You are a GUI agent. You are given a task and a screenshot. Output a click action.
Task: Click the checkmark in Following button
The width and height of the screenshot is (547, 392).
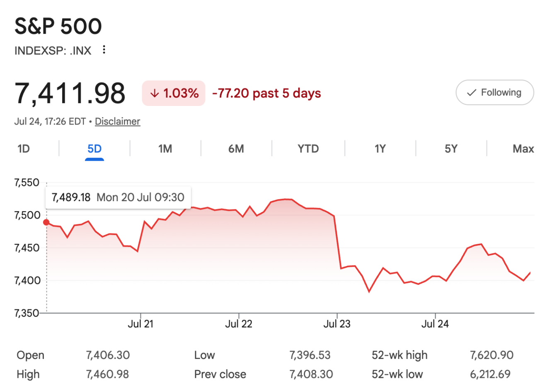[471, 93]
